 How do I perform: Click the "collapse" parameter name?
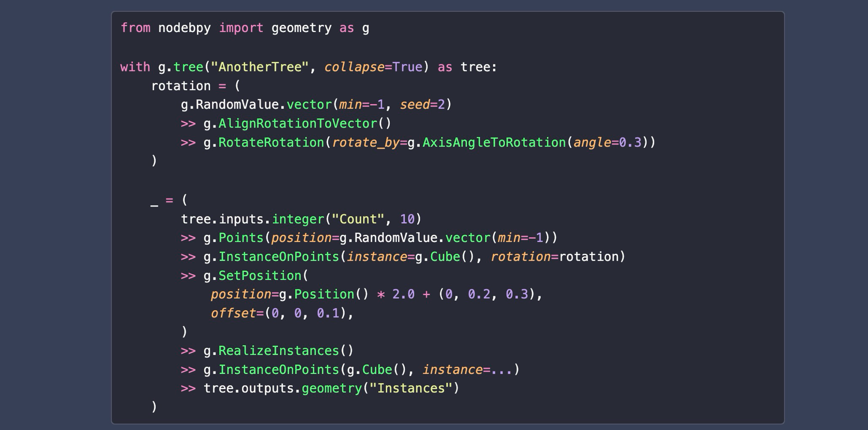(x=354, y=67)
